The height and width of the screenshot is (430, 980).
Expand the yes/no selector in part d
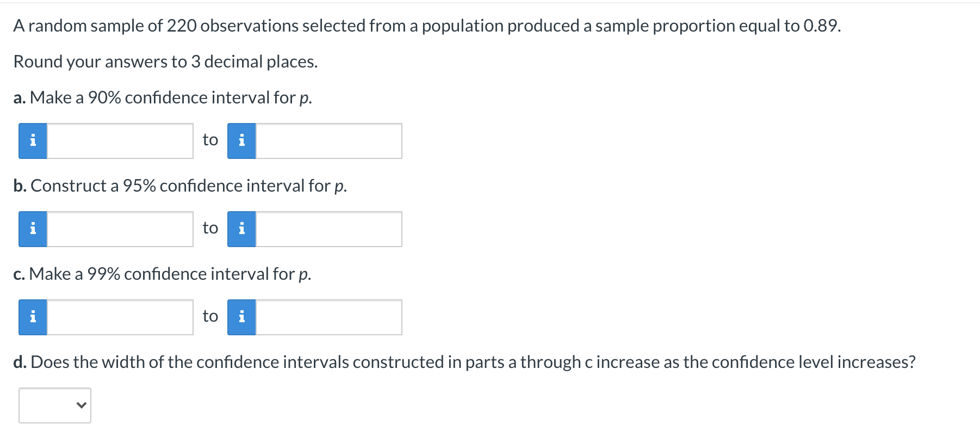(54, 404)
